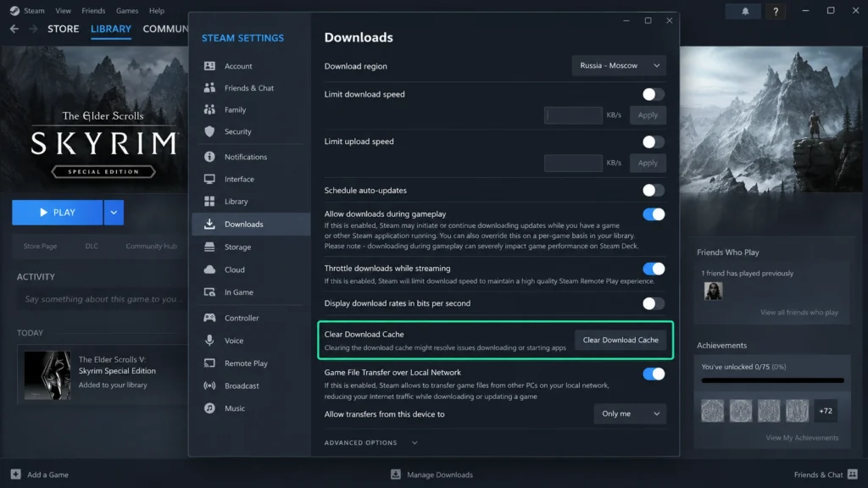Select the Interface monitor icon
The width and height of the screenshot is (868, 488).
click(x=209, y=179)
